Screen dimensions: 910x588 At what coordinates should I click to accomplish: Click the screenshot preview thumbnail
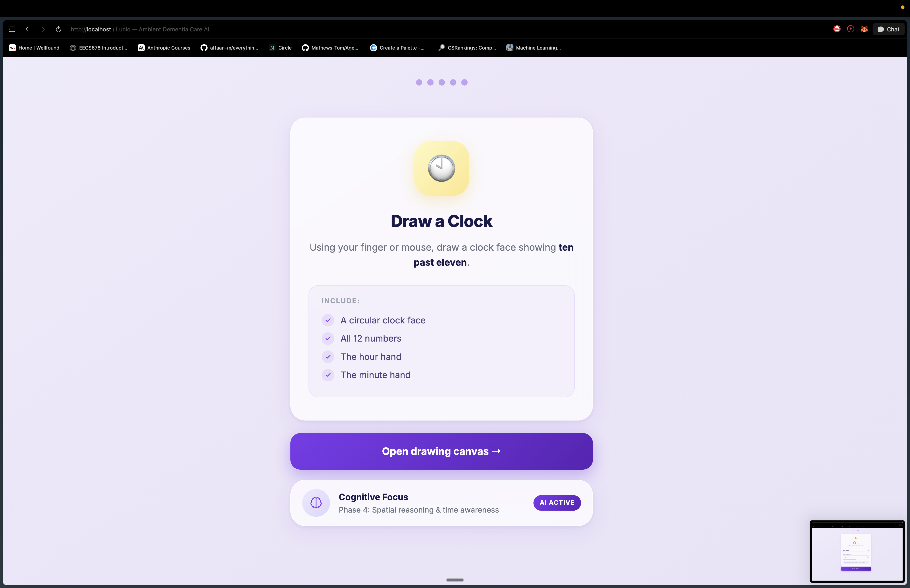click(x=857, y=551)
